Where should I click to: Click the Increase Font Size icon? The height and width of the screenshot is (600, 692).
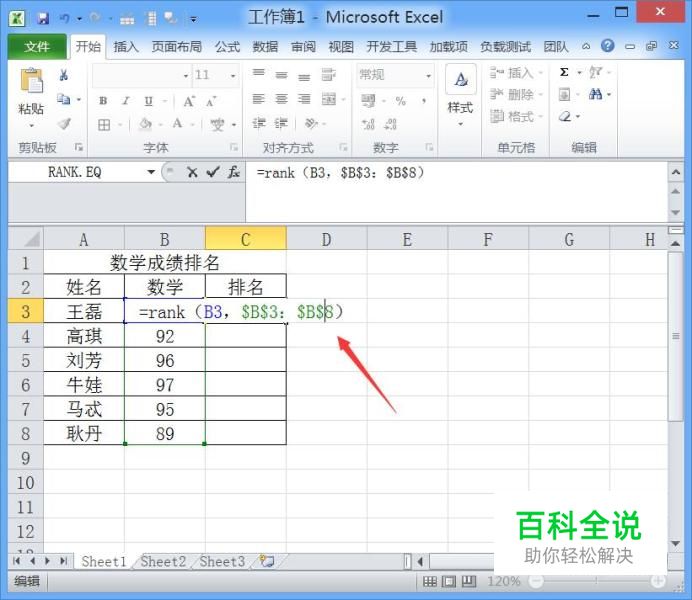(x=189, y=101)
